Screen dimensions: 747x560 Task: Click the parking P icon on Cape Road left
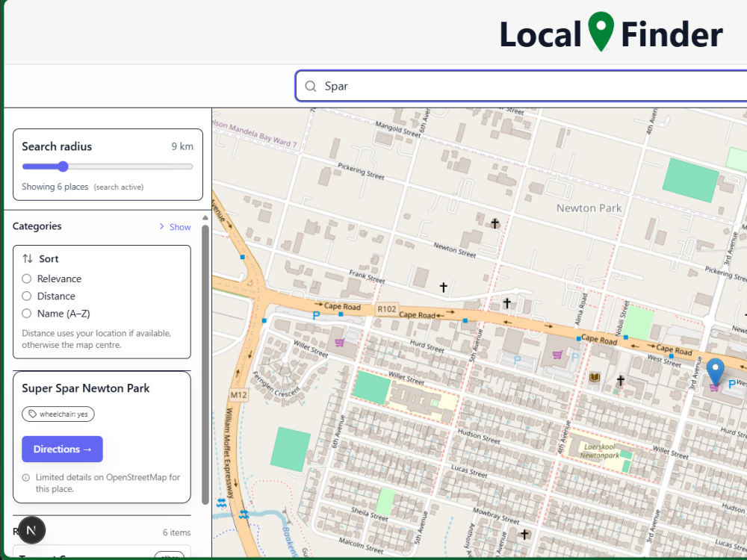click(x=316, y=315)
